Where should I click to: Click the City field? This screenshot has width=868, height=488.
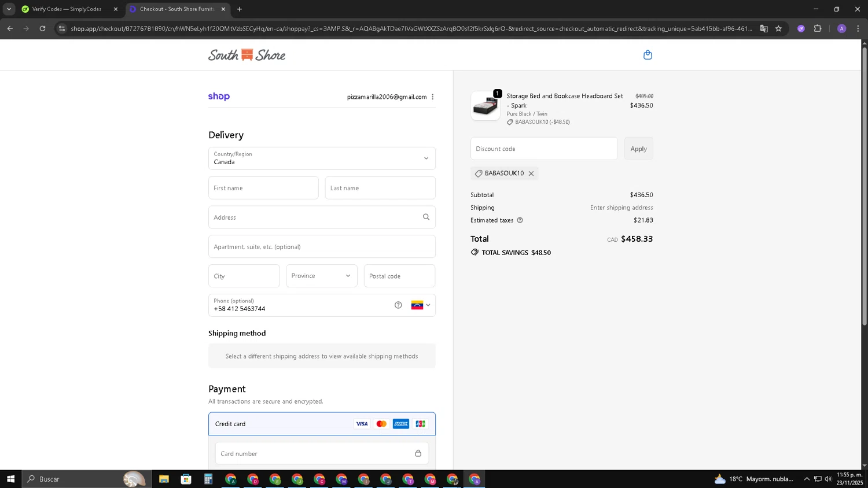[244, 276]
